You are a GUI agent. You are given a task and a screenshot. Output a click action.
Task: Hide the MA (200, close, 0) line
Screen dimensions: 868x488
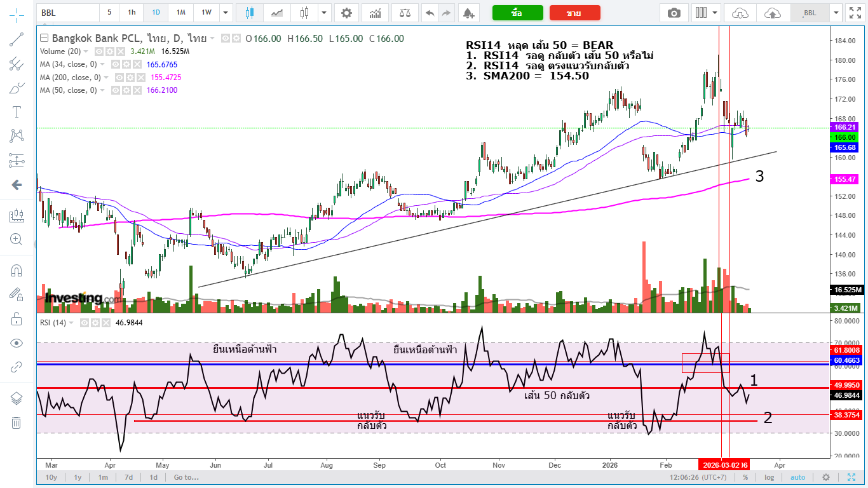[120, 77]
